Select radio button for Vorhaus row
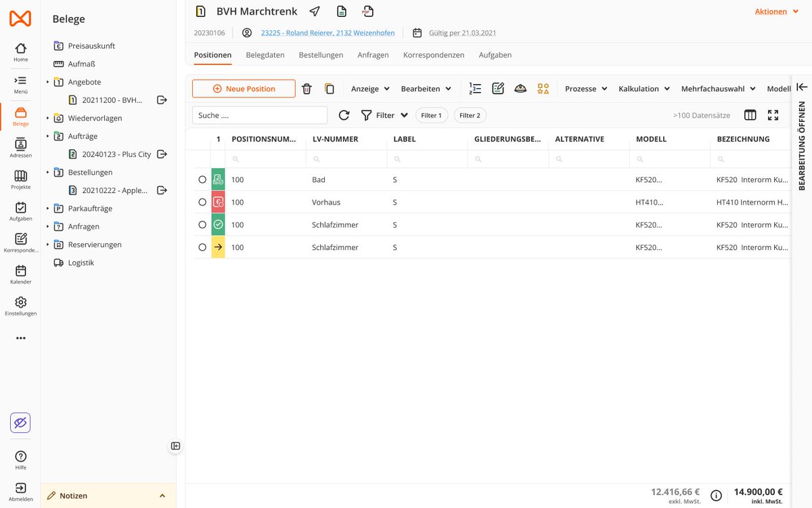The height and width of the screenshot is (508, 812). (202, 202)
